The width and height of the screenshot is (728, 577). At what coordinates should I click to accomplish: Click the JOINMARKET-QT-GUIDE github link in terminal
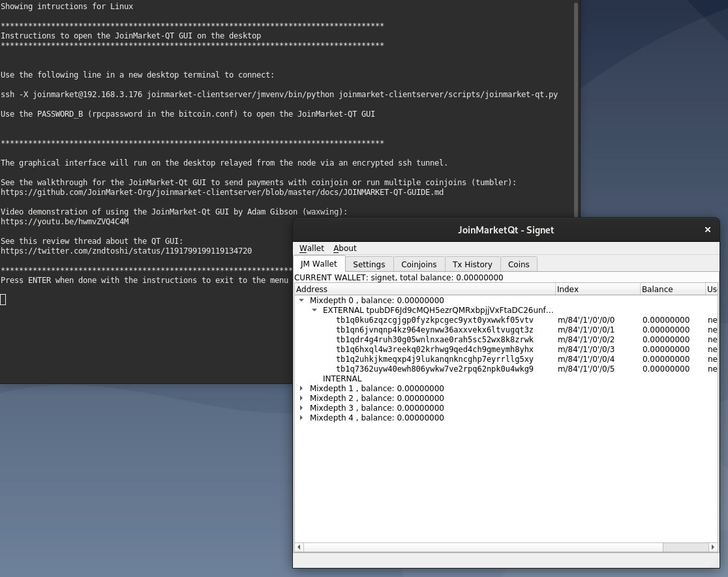pos(222,192)
